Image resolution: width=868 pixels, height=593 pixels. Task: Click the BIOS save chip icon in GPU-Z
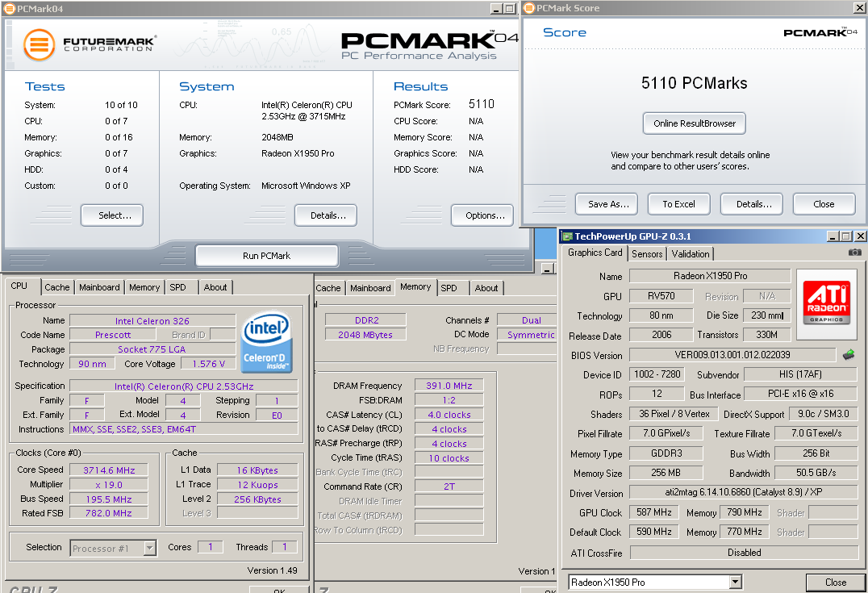[848, 354]
